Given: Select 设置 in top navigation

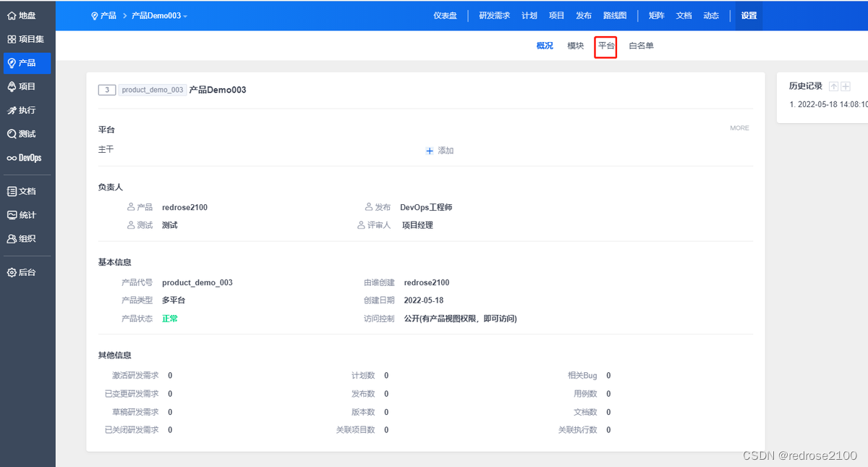Looking at the screenshot, I should tap(749, 15).
